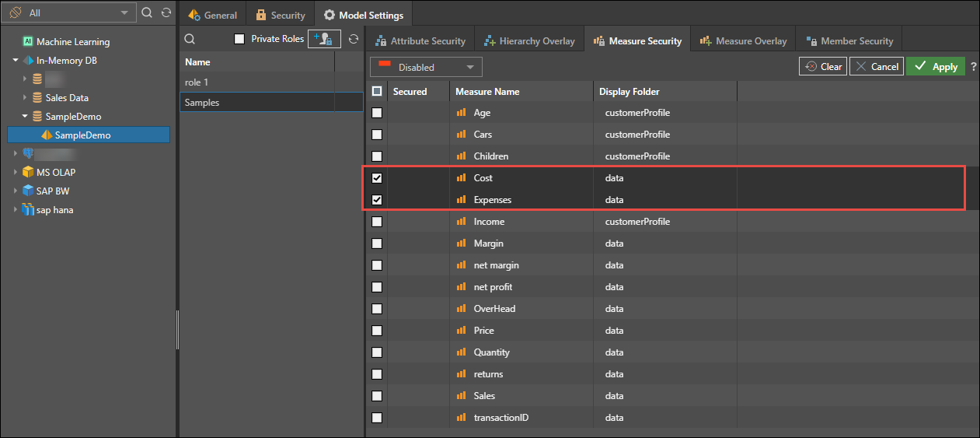The image size is (980, 438).
Task: Uncheck the Cost measure checkbox
Action: coord(377,178)
